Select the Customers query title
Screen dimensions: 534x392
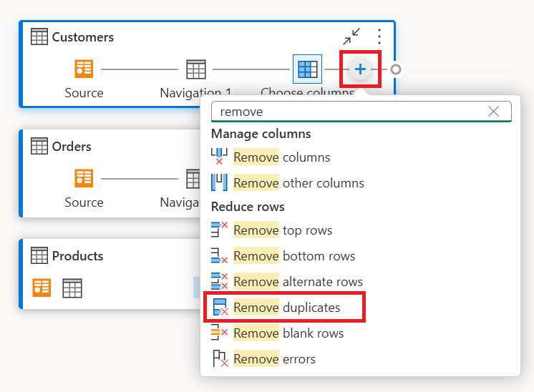point(83,37)
